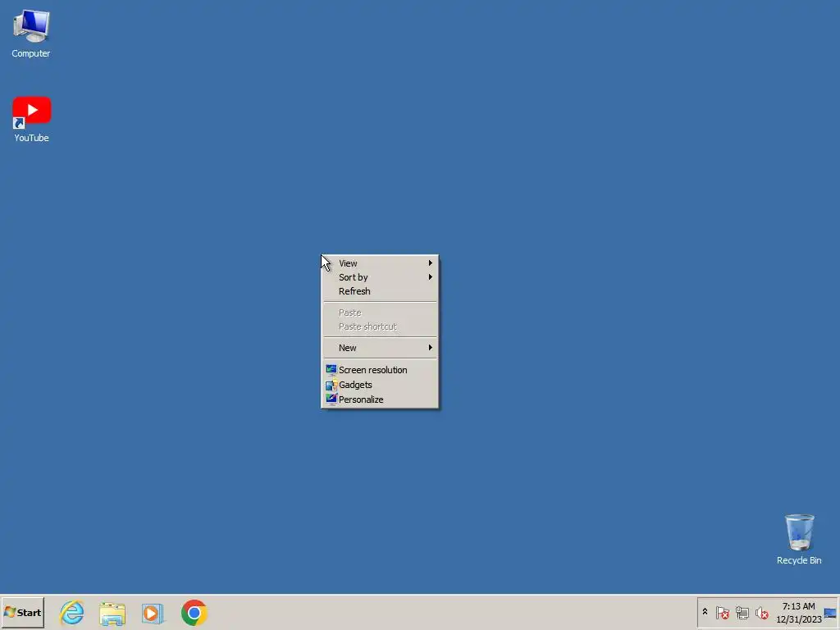Select the Recycle Bin icon
Viewport: 840px width, 630px height.
pos(799,539)
